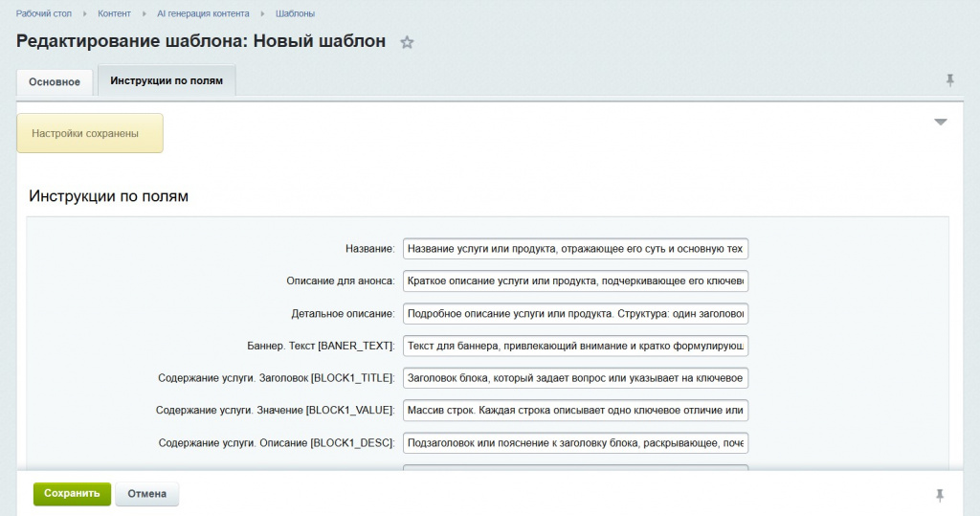Viewport: 980px width, 516px height.
Task: Click the Отмена button
Action: (x=146, y=494)
